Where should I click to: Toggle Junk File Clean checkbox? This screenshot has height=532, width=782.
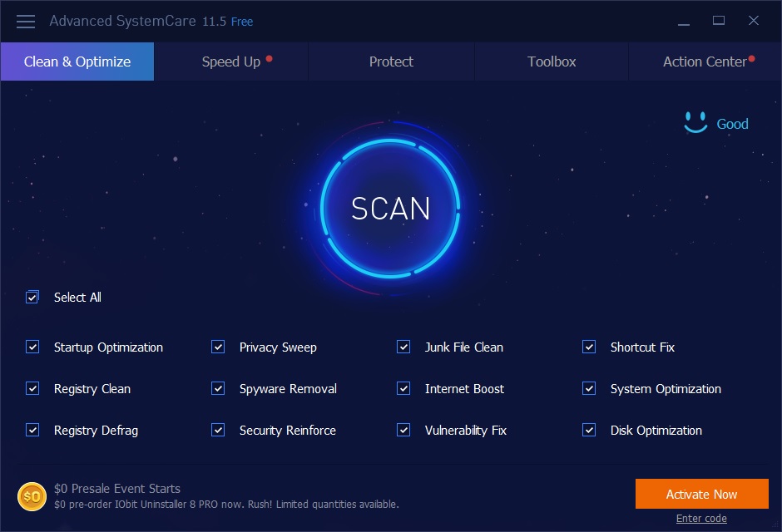click(403, 347)
